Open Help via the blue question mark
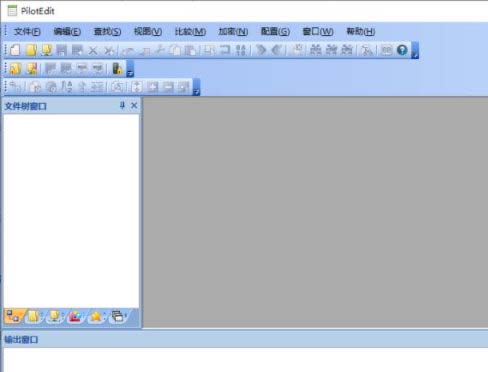 coord(402,50)
